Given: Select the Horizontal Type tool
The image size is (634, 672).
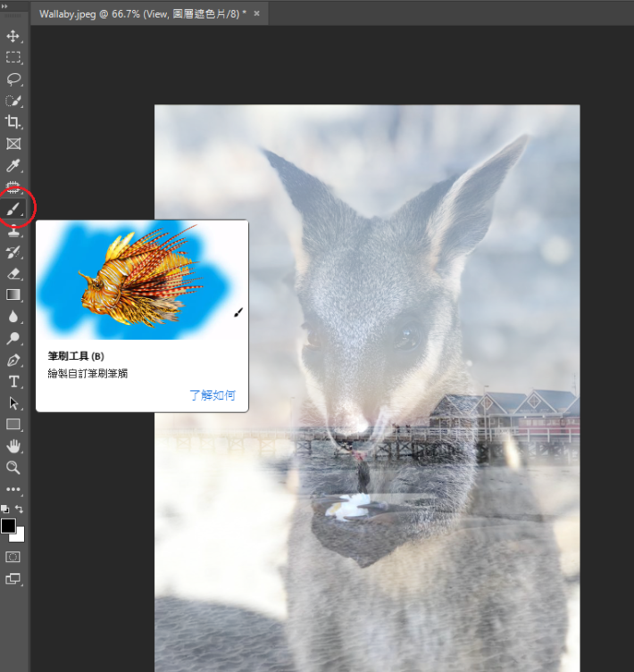Looking at the screenshot, I should coord(13,381).
